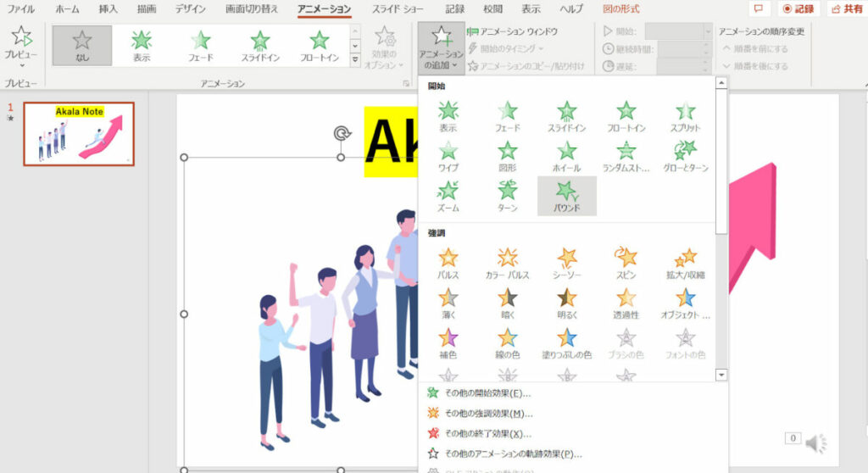Screen dimensions: 868x473
Task: Click the speaker audio icon on slide
Action: coord(815,442)
